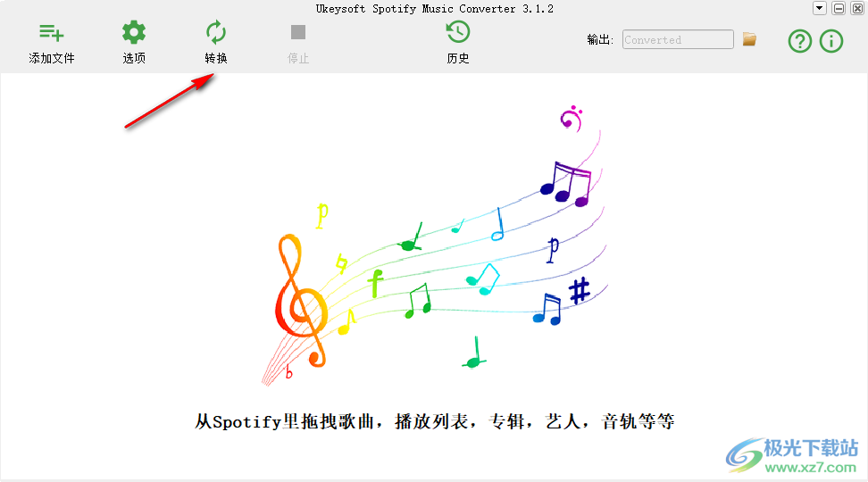Start conversion with the 转换 icon
This screenshot has width=868, height=482.
(x=216, y=33)
